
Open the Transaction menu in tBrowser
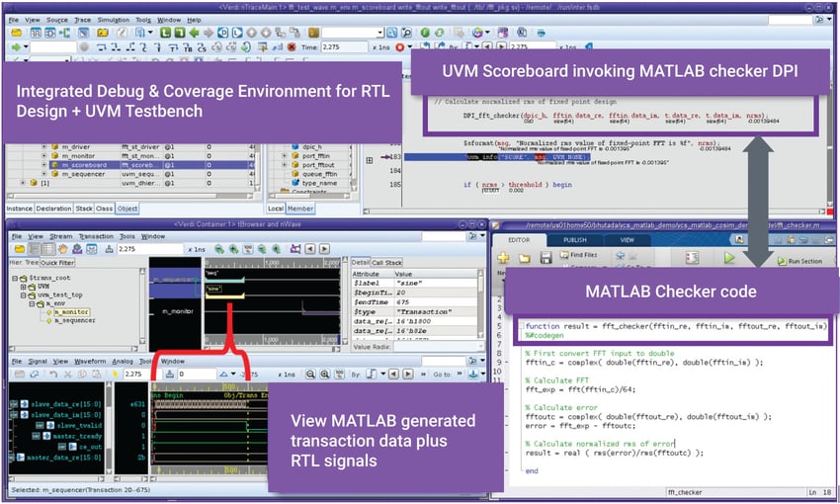pyautogui.click(x=97, y=237)
